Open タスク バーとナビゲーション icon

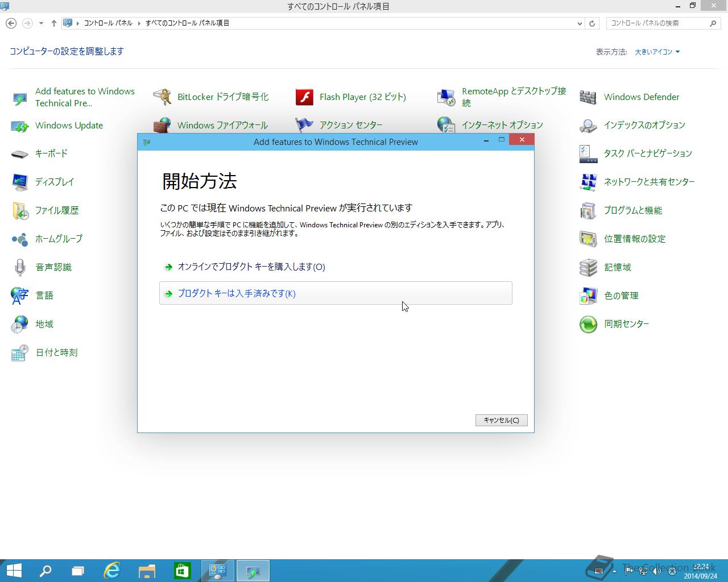pos(588,154)
